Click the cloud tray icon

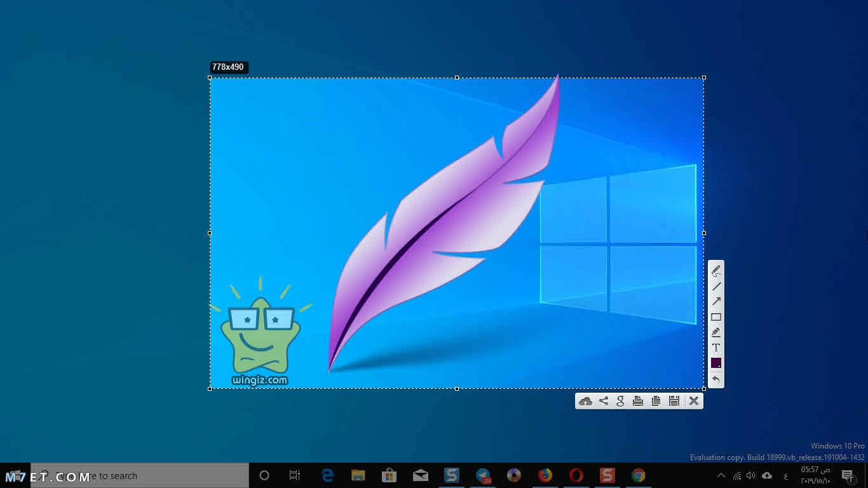point(767,475)
